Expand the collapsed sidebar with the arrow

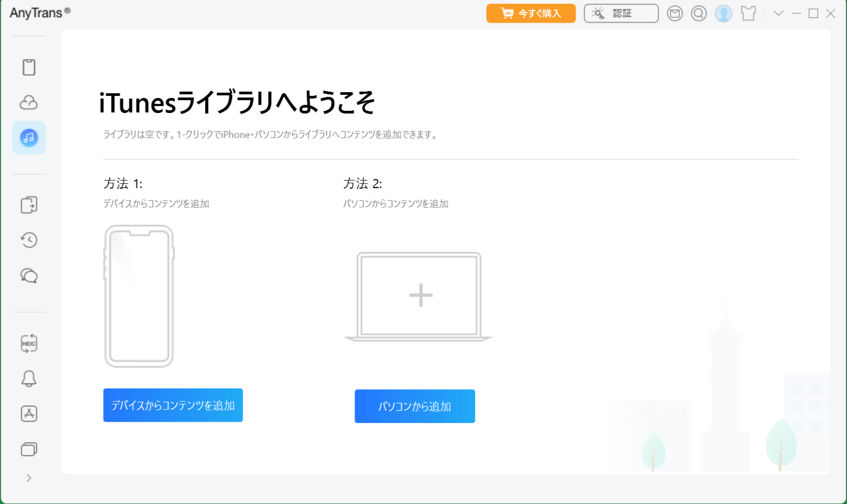[x=29, y=478]
